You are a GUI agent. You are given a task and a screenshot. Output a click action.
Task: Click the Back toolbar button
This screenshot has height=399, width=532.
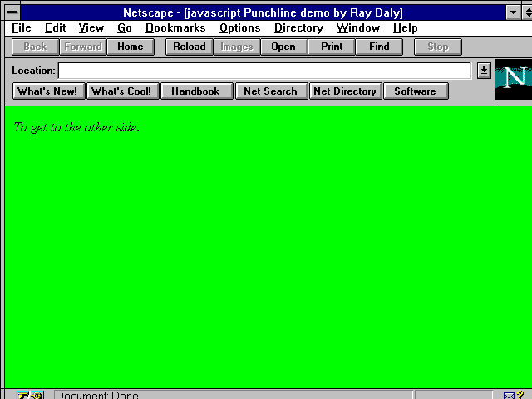coord(35,47)
